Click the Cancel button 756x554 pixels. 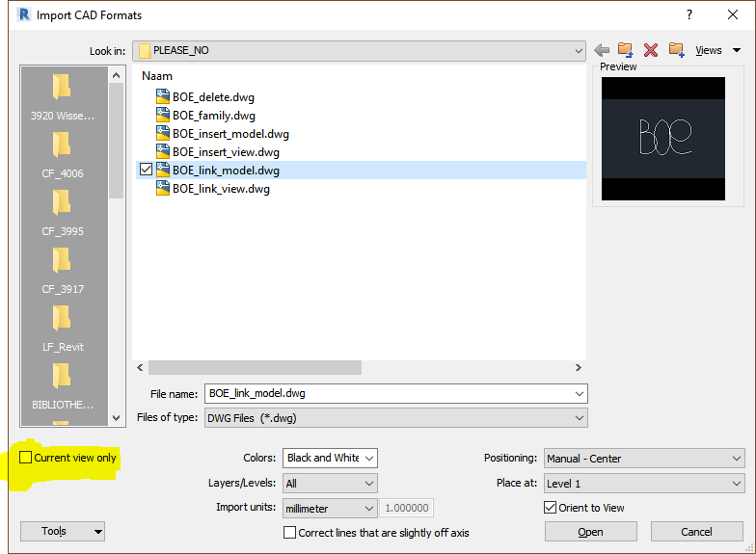coord(696,532)
